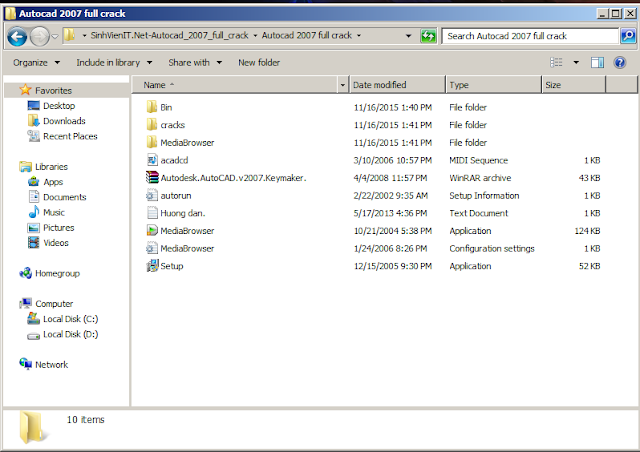The width and height of the screenshot is (640, 452).
Task: Select the Bin folder icon
Action: (152, 107)
